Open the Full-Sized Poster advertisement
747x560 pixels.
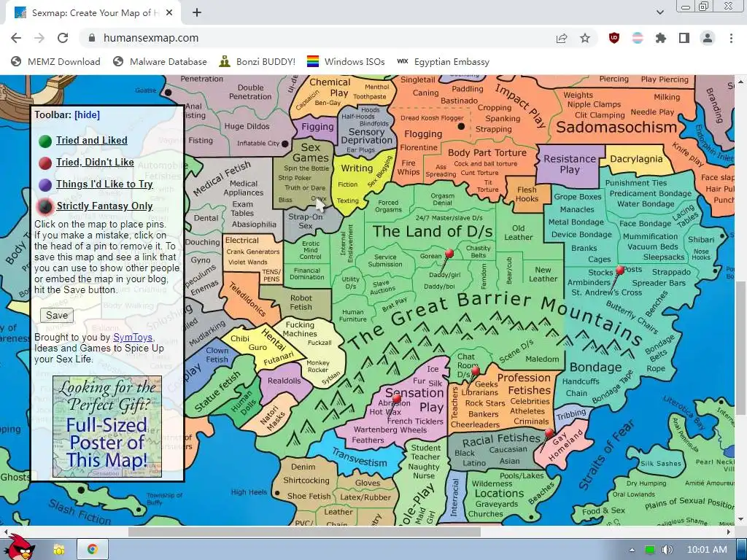pos(107,427)
